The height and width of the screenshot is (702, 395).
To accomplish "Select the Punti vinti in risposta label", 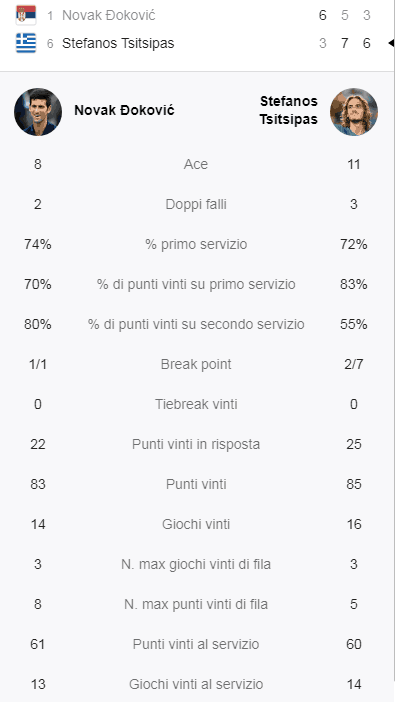I will [x=196, y=444].
